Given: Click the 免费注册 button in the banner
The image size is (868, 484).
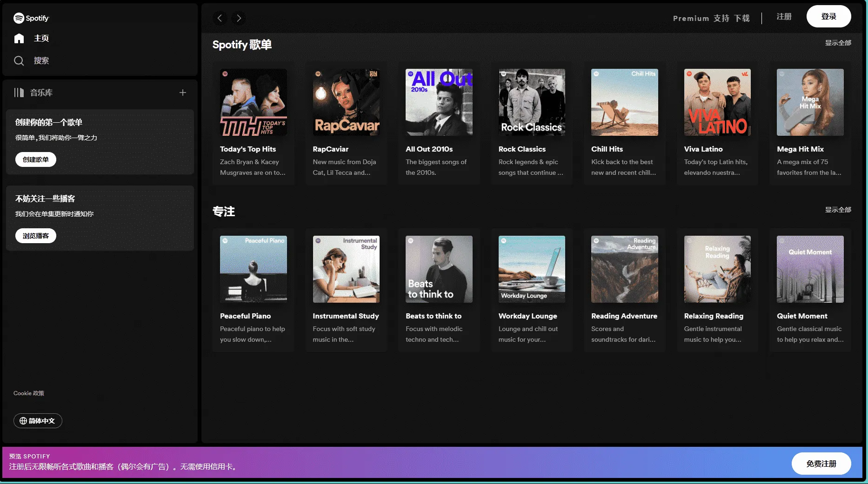Looking at the screenshot, I should pos(821,464).
